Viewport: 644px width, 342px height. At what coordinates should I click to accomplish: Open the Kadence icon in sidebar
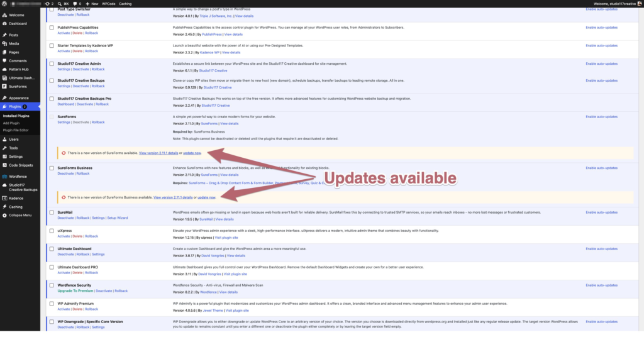[x=4, y=198]
